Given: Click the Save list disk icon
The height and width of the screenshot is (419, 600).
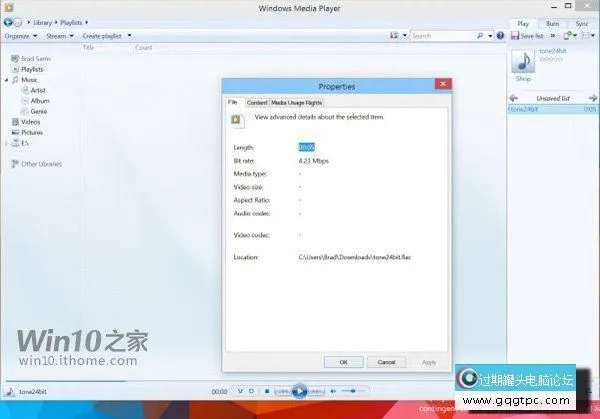Looking at the screenshot, I should click(514, 35).
